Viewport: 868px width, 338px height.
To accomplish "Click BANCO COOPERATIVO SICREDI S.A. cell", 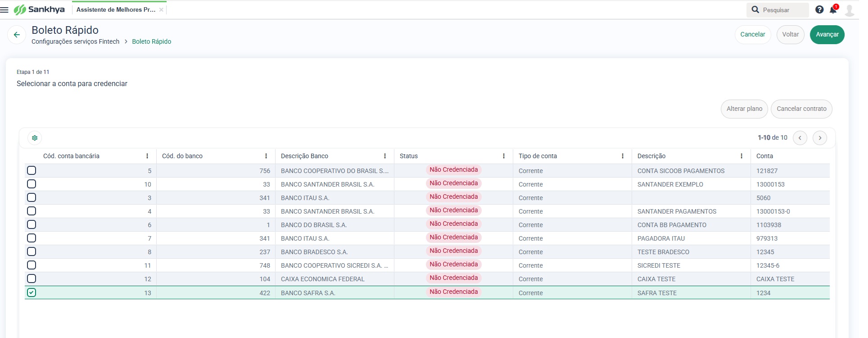I will (x=335, y=265).
